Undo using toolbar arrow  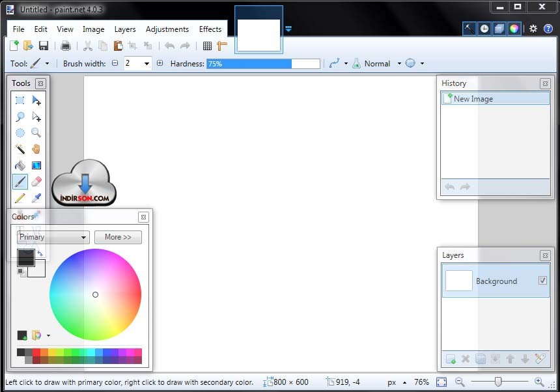click(x=170, y=46)
